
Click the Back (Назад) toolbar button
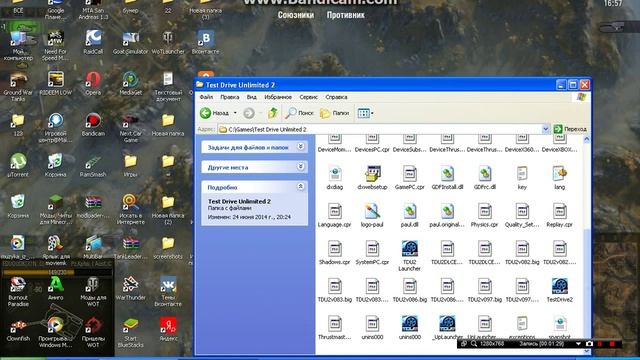214,113
